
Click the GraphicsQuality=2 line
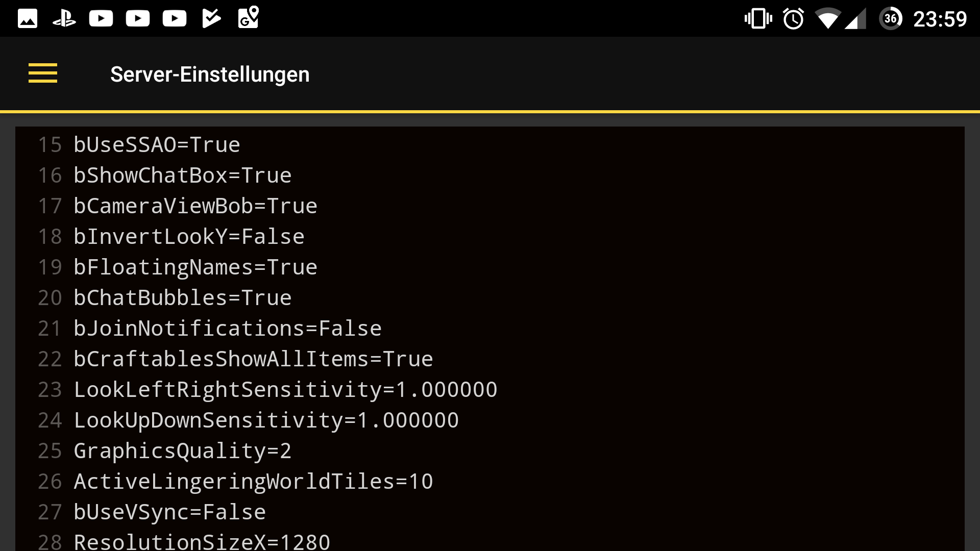[182, 451]
